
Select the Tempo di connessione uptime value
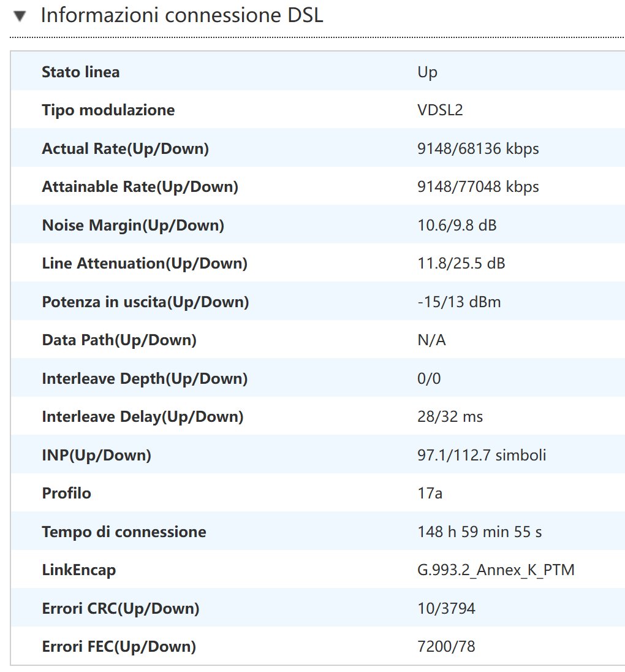tap(479, 532)
